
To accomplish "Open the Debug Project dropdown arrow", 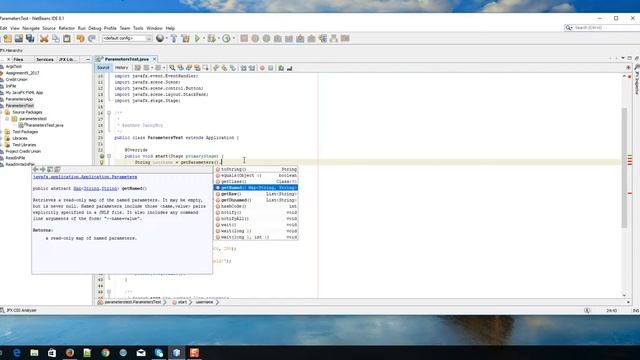I will (x=218, y=38).
